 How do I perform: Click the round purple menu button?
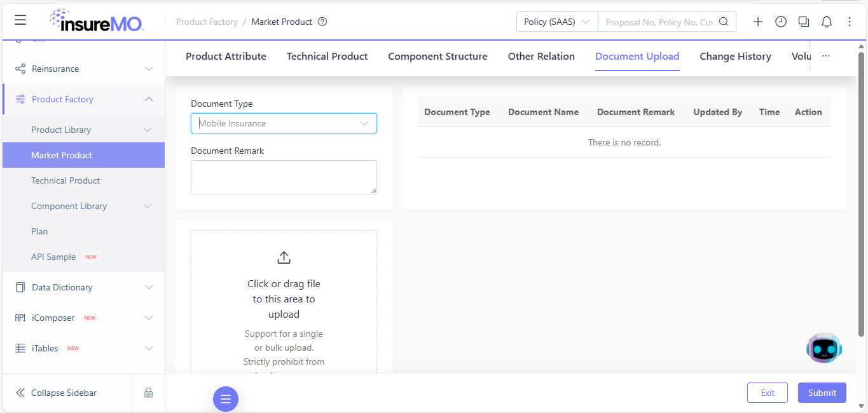pos(226,399)
